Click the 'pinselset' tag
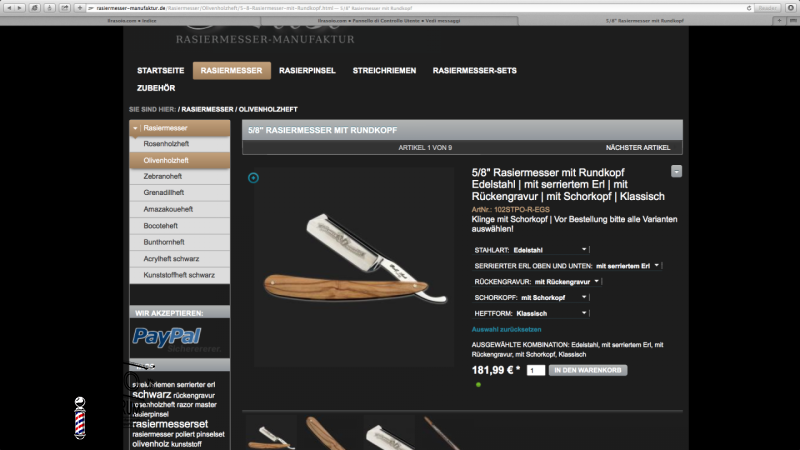This screenshot has width=800, height=450. (210, 434)
